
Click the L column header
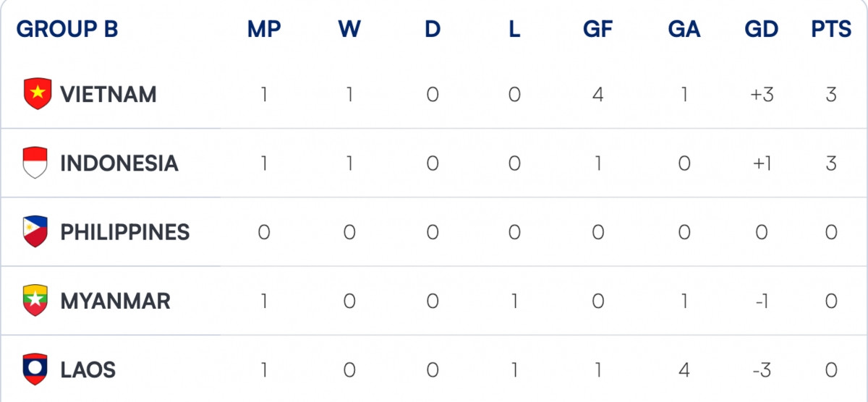(514, 30)
